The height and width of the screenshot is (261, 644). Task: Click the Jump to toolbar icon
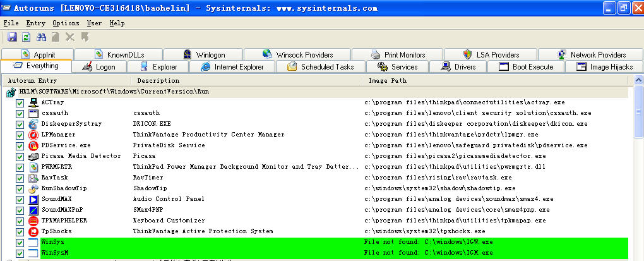(85, 37)
